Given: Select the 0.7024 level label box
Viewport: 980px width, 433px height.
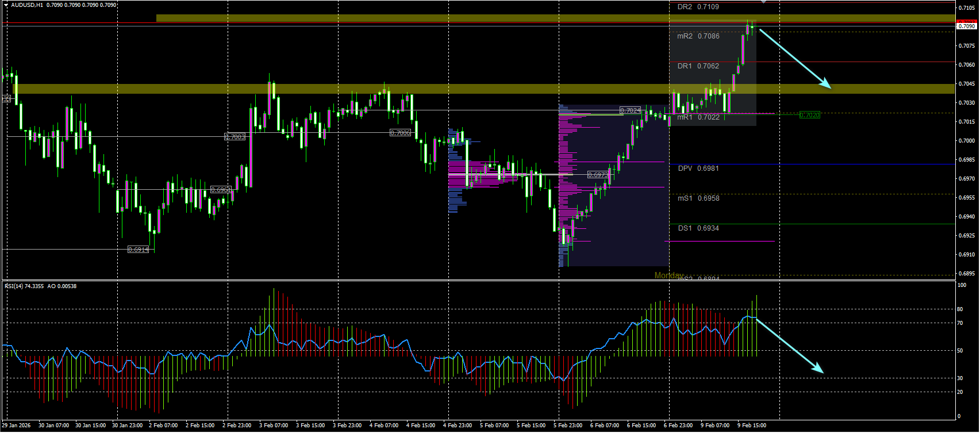Looking at the screenshot, I should pos(631,110).
